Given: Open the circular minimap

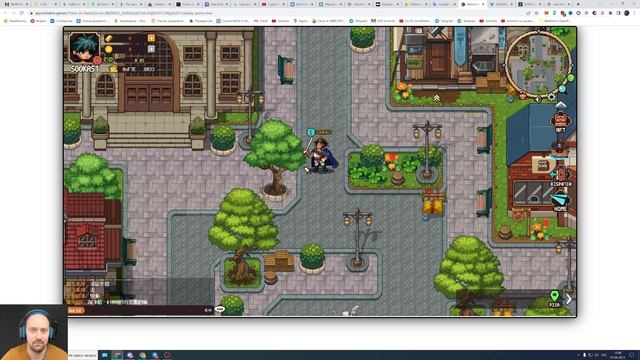Looking at the screenshot, I should [538, 64].
